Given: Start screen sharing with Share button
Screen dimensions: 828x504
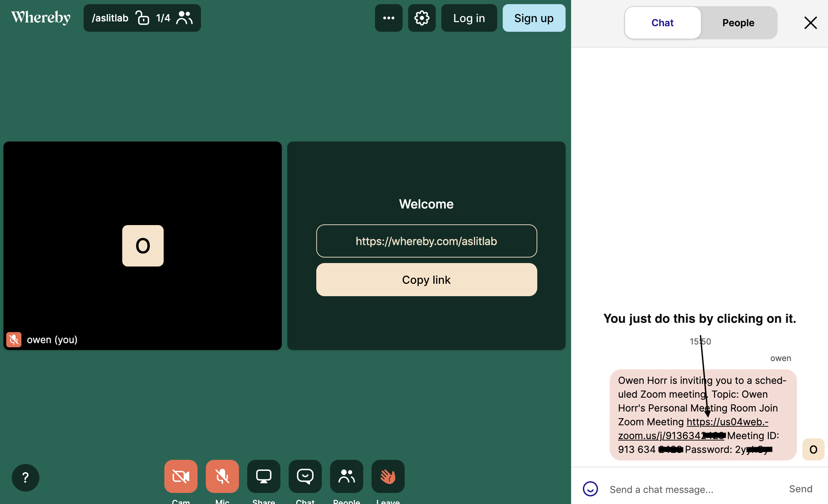Looking at the screenshot, I should (263, 476).
